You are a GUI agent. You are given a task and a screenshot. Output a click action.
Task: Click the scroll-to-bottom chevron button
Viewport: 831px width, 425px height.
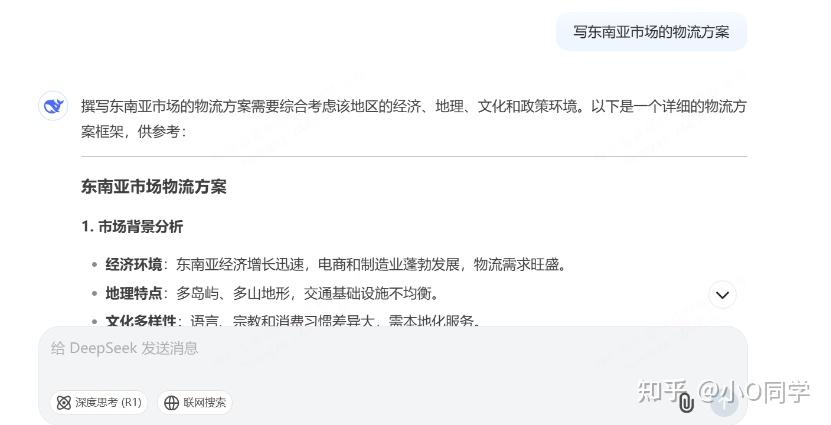click(722, 294)
